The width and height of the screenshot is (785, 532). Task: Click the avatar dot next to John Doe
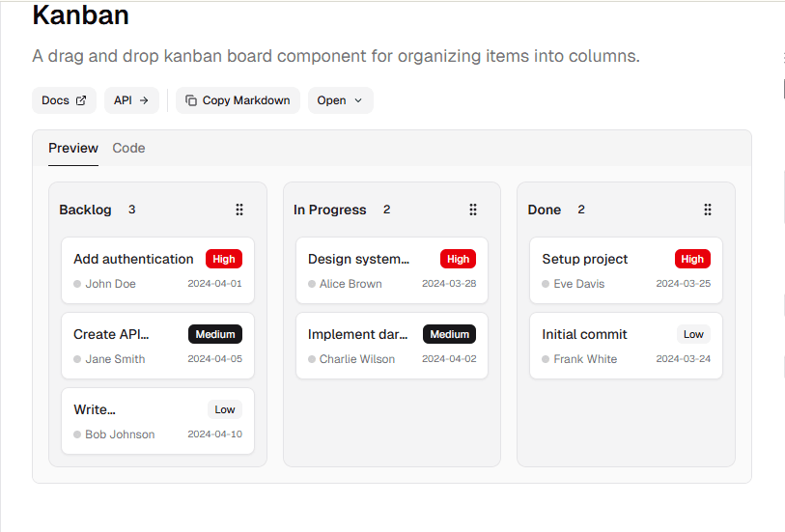point(77,284)
